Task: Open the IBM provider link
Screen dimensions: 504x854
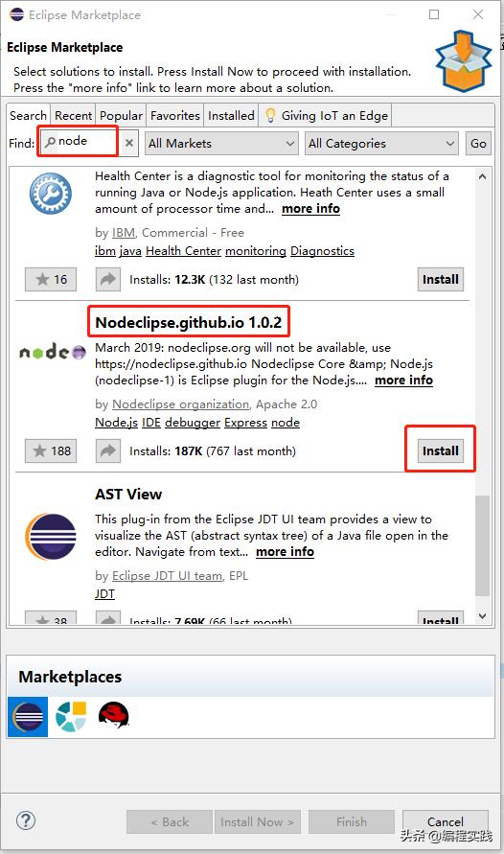Action: coord(124,233)
